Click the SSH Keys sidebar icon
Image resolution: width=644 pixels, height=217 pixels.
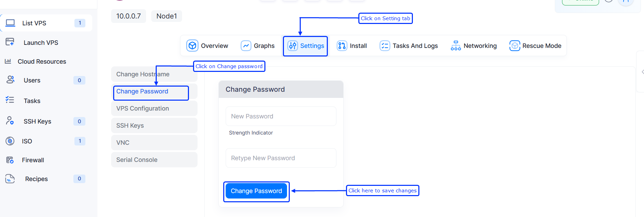coord(10,120)
